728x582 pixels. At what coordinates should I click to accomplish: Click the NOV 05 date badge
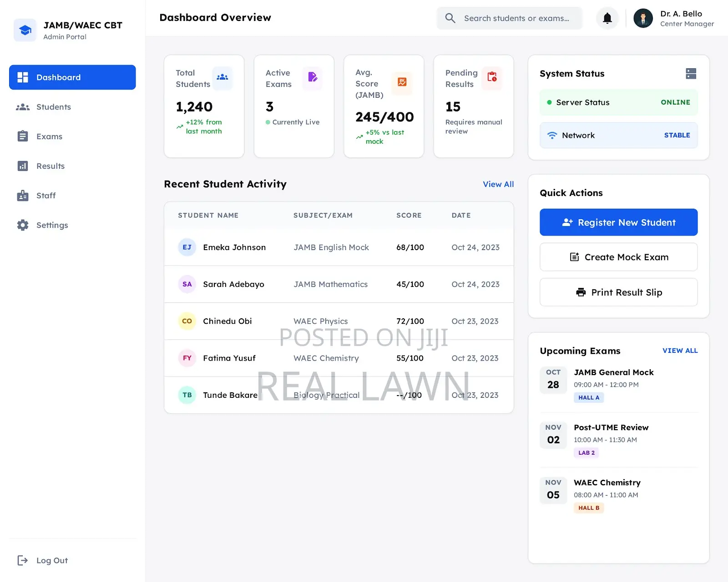pos(553,490)
